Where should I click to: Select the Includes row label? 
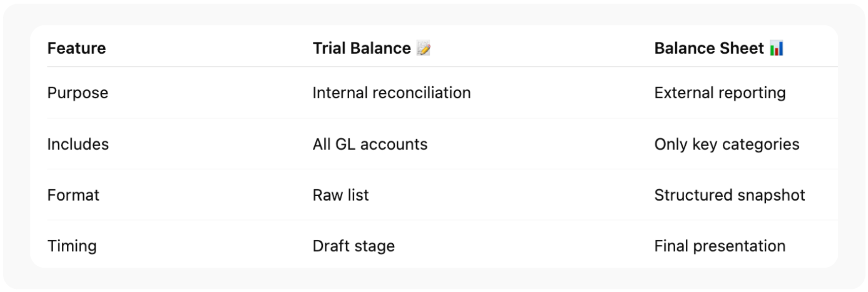point(78,144)
